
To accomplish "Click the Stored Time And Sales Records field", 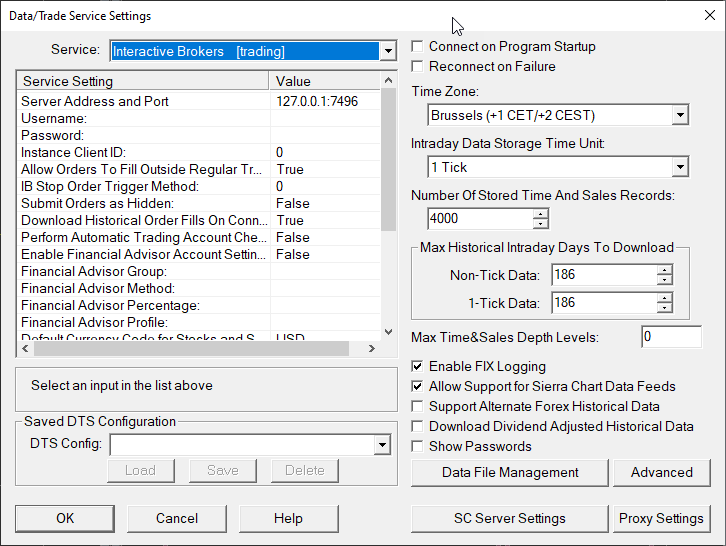I will [x=480, y=218].
